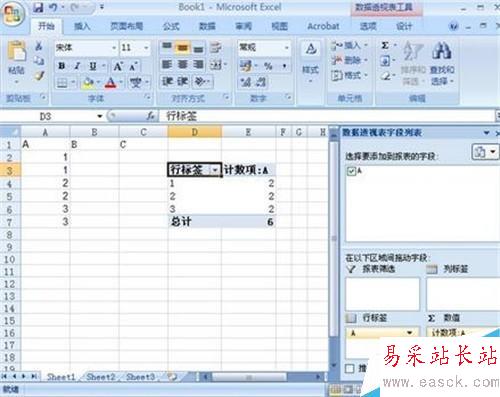The width and height of the screenshot is (500, 397).
Task: Open the Office button menu
Action: (x=13, y=13)
